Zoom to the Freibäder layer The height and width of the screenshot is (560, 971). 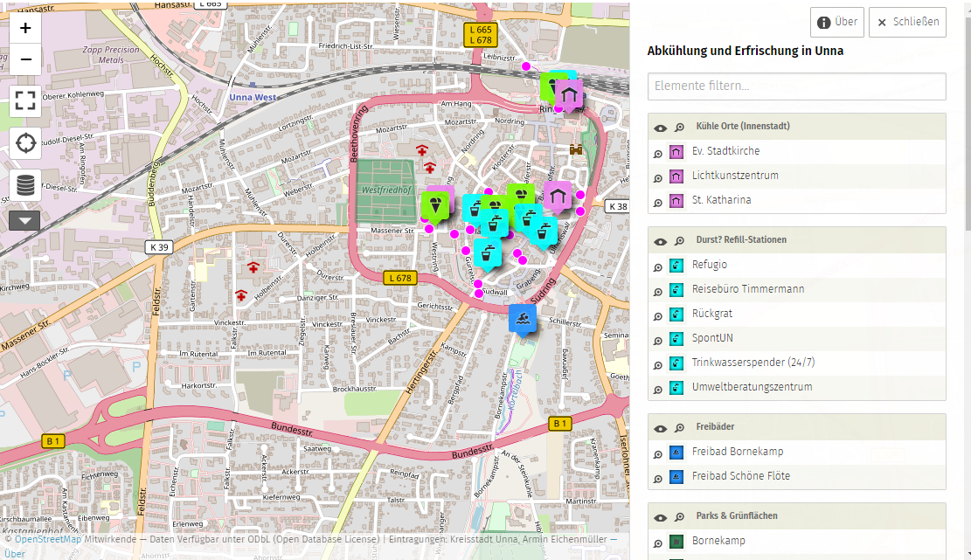pyautogui.click(x=679, y=428)
